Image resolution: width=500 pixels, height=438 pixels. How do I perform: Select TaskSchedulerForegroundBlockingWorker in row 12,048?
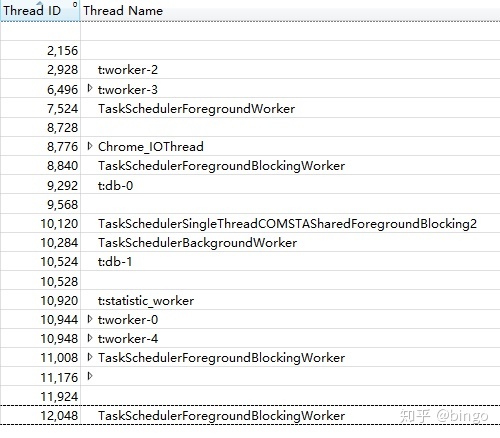pos(221,416)
